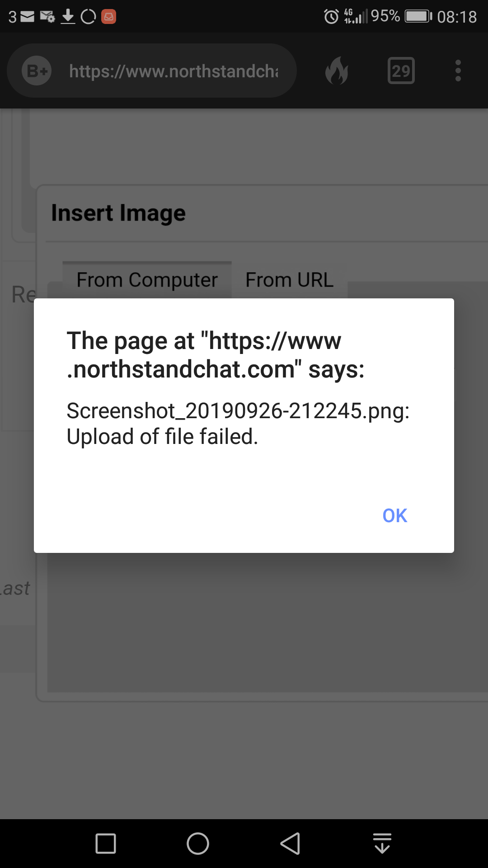Viewport: 488px width, 868px height.
Task: Tap the Insert Image dialog heading
Action: [x=118, y=213]
